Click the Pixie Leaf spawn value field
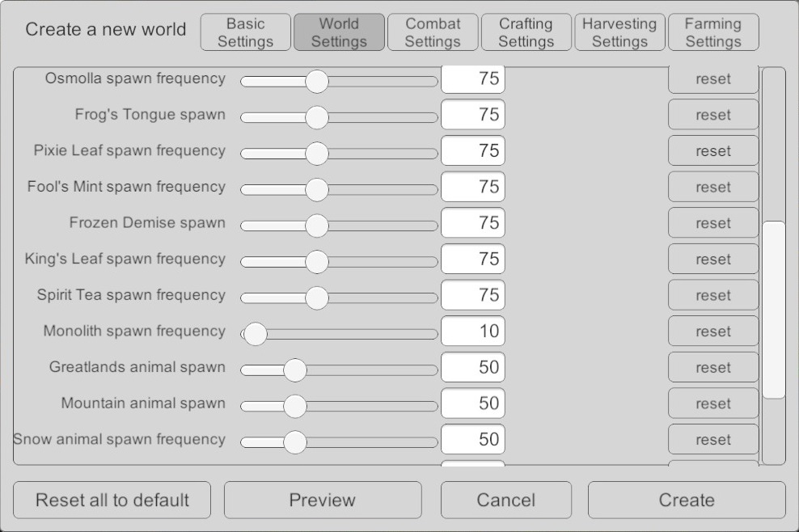The height and width of the screenshot is (532, 799). pos(473,151)
